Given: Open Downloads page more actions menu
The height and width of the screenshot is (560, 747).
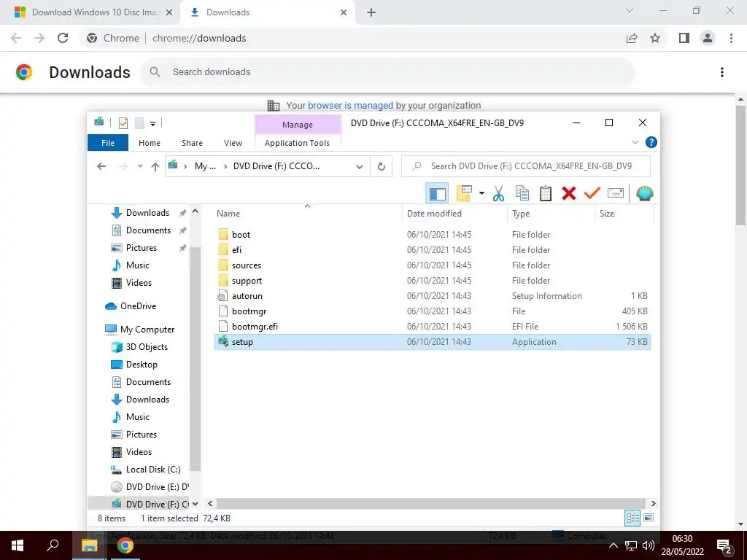Looking at the screenshot, I should 722,72.
